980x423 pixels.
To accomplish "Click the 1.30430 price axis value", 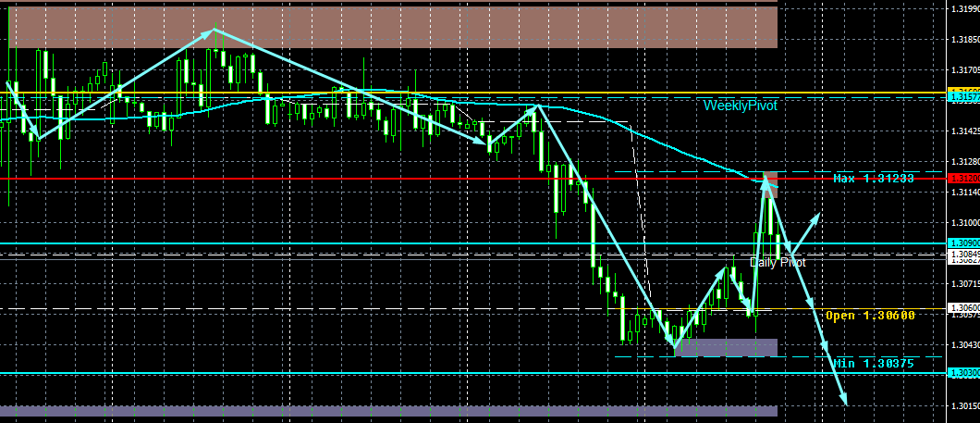I will (x=965, y=345).
